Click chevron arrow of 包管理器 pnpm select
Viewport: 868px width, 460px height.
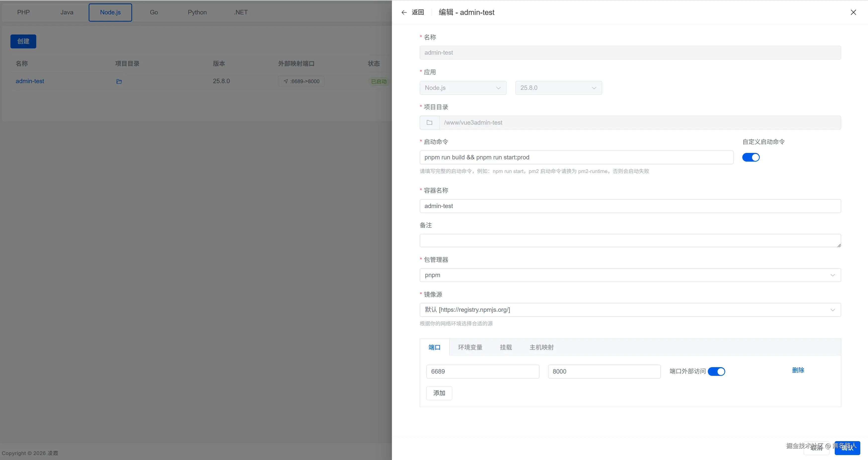(832, 275)
